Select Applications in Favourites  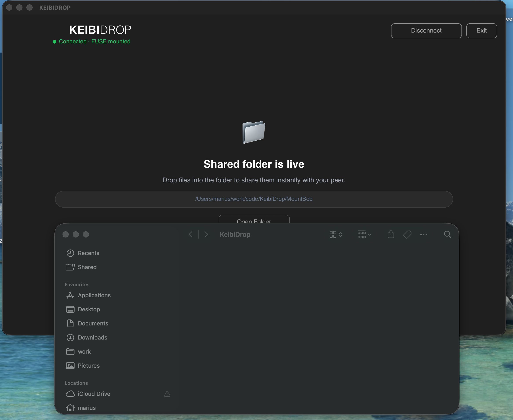click(94, 295)
